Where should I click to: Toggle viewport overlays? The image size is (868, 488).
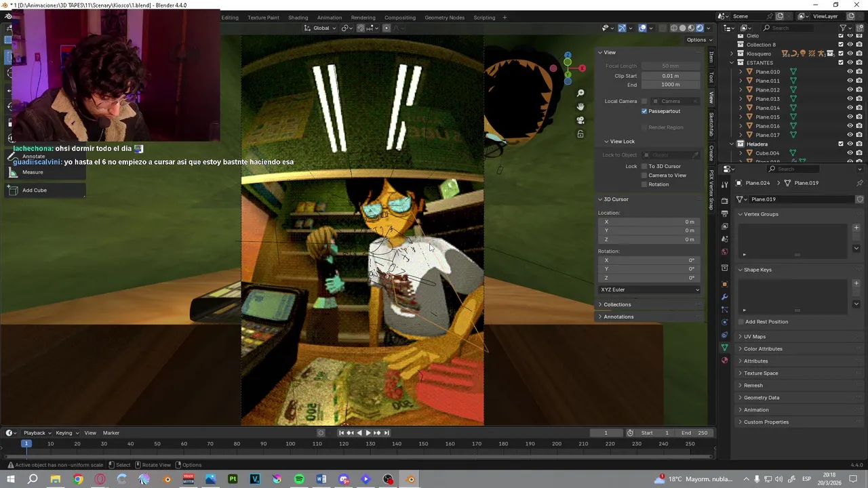[642, 28]
